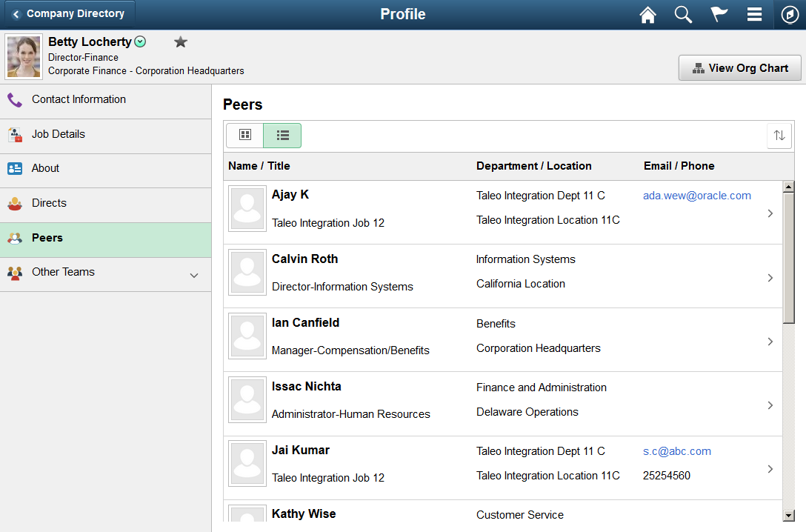Image resolution: width=806 pixels, height=532 pixels.
Task: Open Ian Canfield's row chevron
Action: coord(770,342)
